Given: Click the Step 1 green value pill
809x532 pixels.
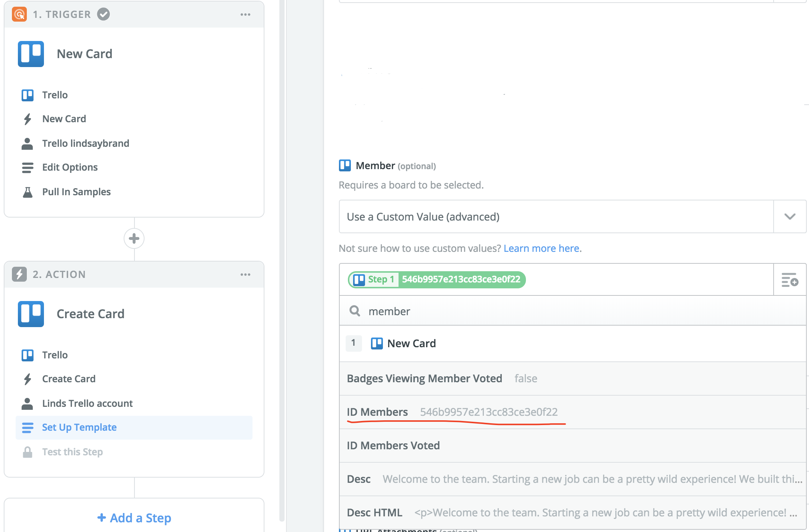Looking at the screenshot, I should 437,279.
